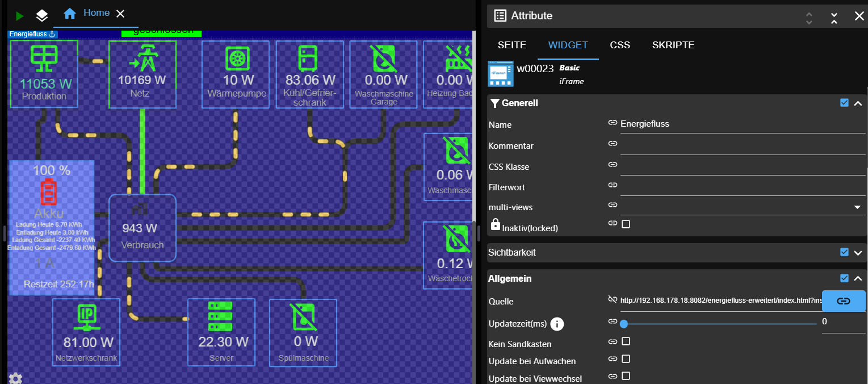Uncheck the Sichtbarkeit section blue checkbox
The height and width of the screenshot is (384, 868).
844,252
